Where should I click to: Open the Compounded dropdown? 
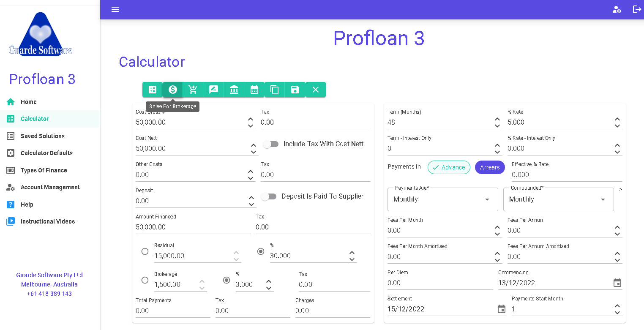tap(558, 199)
